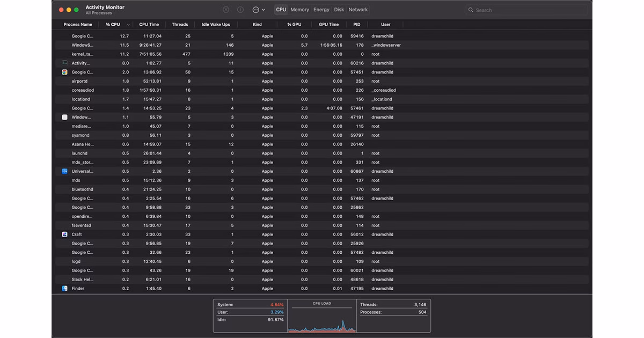Click the Idle 91.87% value
The width and height of the screenshot is (644, 338).
(275, 320)
